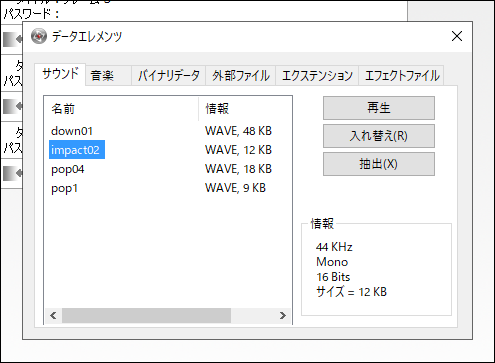Play the selected sound with 再生

[x=379, y=108]
